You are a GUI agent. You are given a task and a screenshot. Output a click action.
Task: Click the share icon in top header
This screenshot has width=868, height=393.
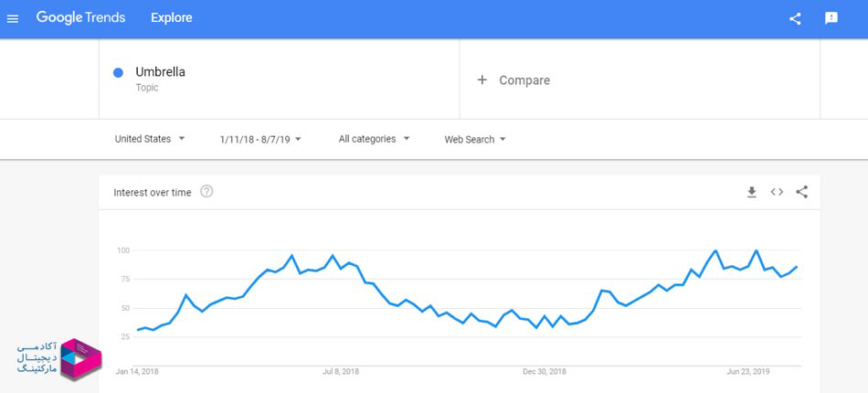[x=795, y=18]
